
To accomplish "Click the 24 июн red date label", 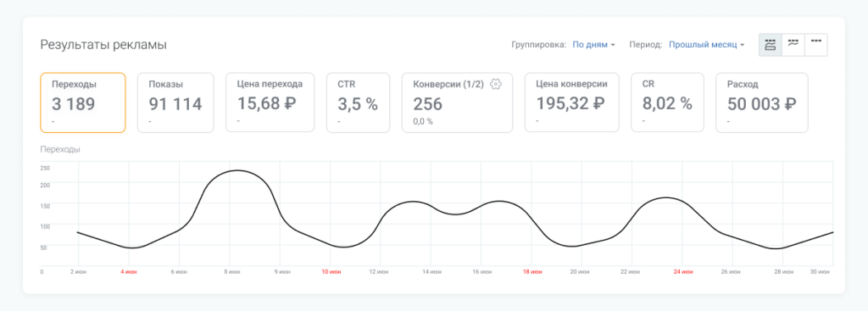I will pyautogui.click(x=682, y=272).
